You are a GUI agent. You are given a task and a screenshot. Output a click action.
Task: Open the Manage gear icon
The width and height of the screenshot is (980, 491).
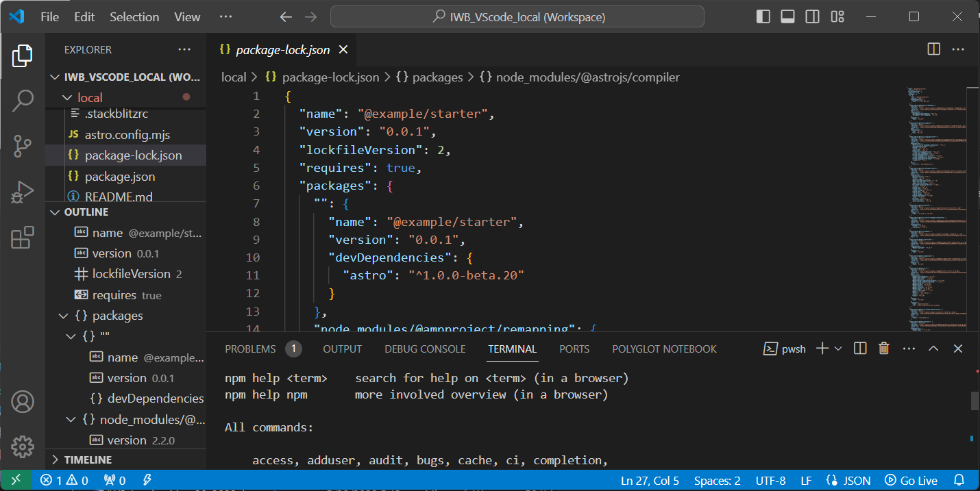pos(23,446)
